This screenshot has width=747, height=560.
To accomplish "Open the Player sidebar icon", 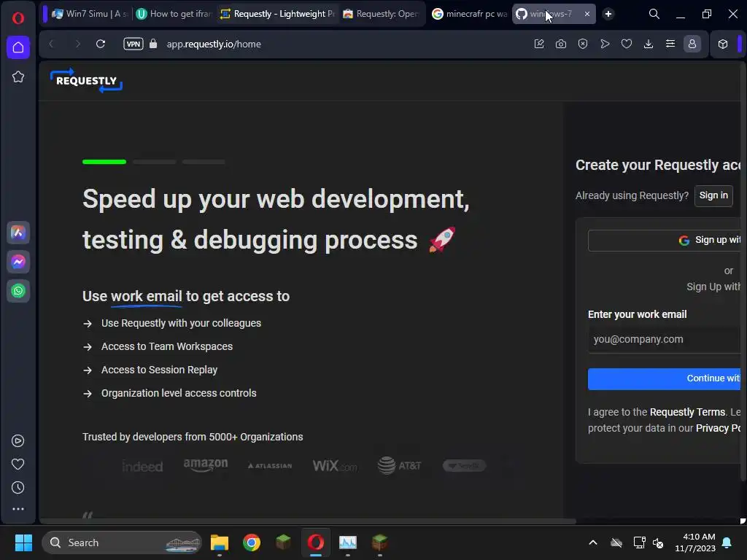I will (x=18, y=441).
